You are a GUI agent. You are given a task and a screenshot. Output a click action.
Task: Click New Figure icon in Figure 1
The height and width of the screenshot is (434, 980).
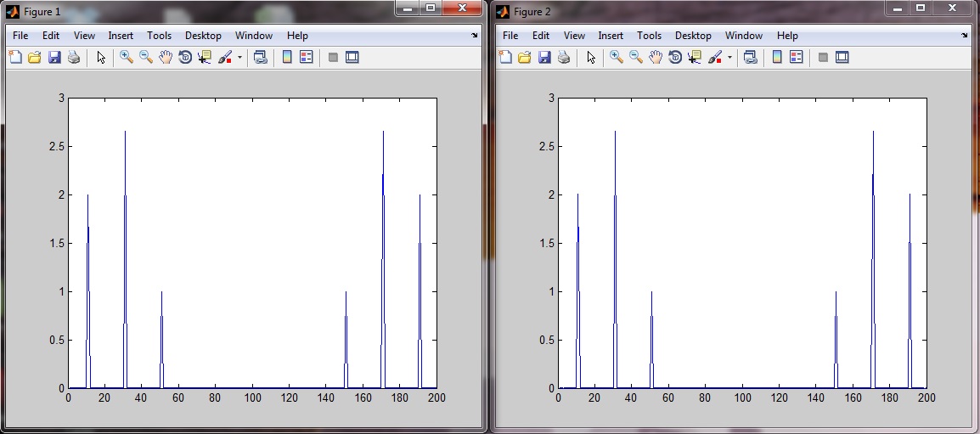click(14, 58)
